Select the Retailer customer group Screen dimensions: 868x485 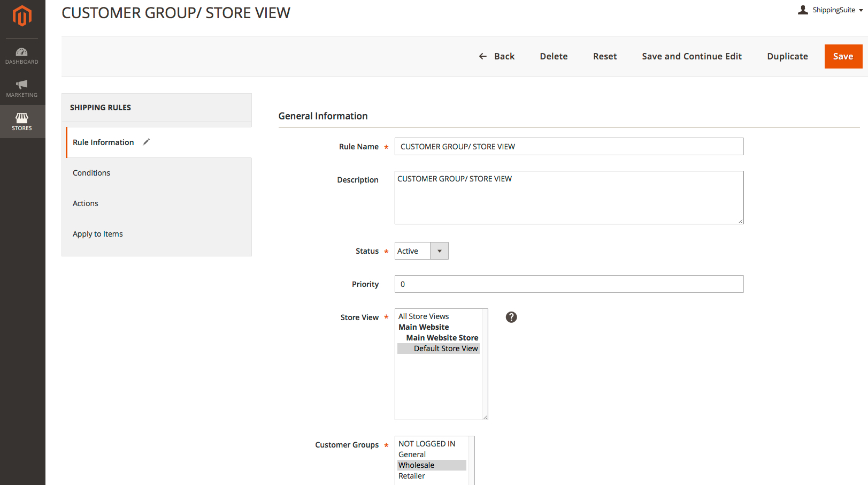click(x=411, y=475)
